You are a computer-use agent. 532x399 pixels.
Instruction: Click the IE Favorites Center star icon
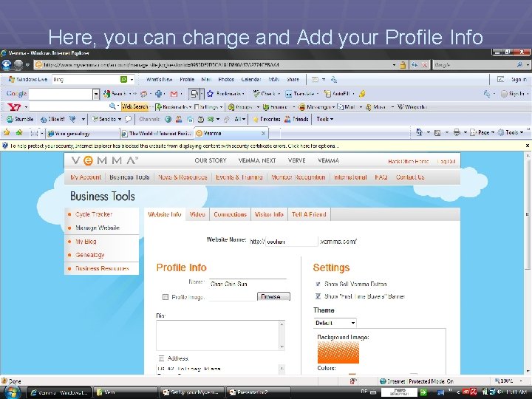[x=7, y=133]
